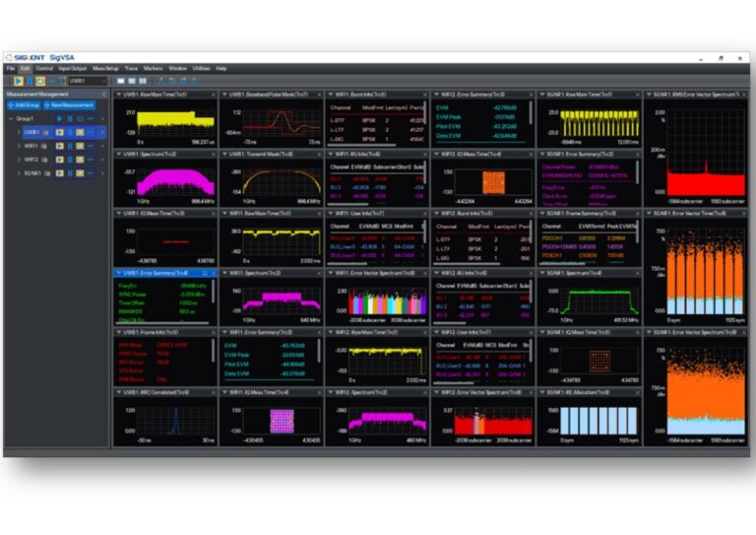Click the Group1 pause icon
Image resolution: width=756 pixels, height=535 pixels.
point(70,118)
